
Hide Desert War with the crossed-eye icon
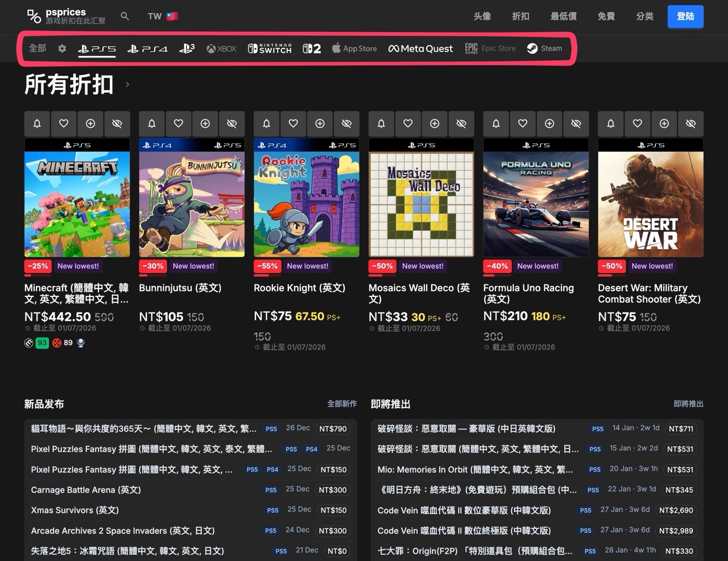click(690, 123)
